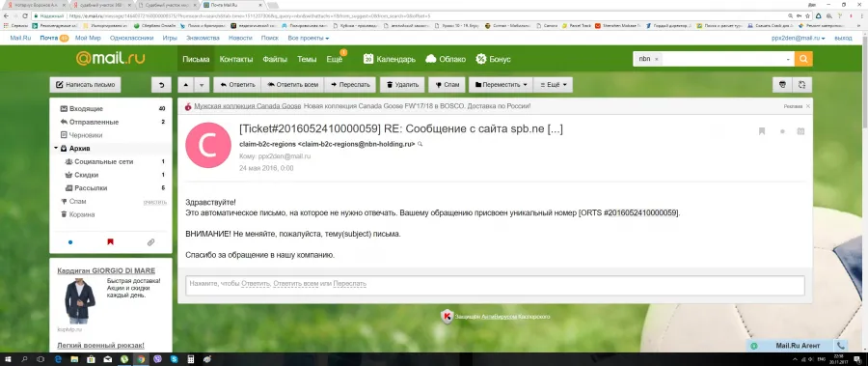This screenshot has height=366, width=868.
Task: Open Viber from the taskbar
Action: pyautogui.click(x=158, y=359)
